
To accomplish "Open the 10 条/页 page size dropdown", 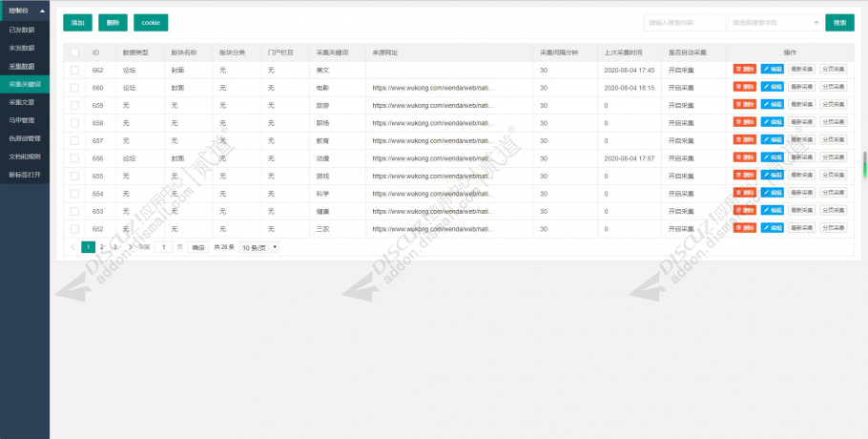I will point(259,247).
